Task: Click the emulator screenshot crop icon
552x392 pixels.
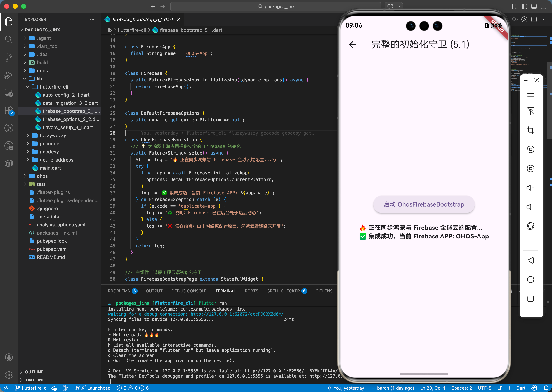Action: [x=530, y=130]
